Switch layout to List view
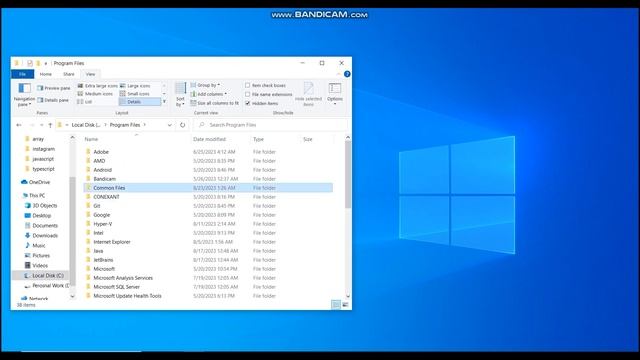Screen dimensions: 640x360 click(85, 102)
